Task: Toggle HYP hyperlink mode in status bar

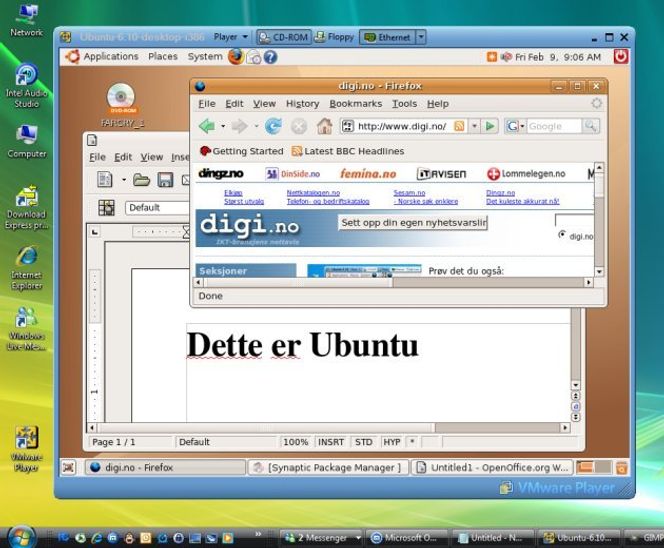Action: pos(392,442)
